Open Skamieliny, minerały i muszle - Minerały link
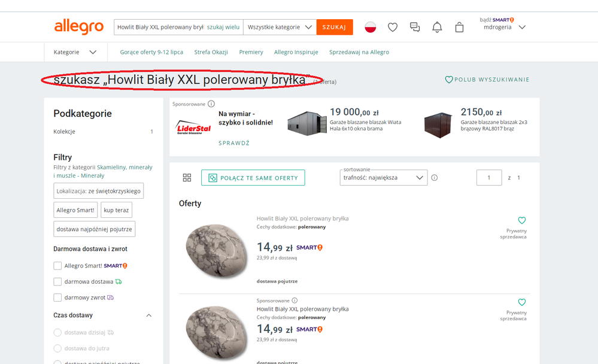Image resolution: width=598 pixels, height=364 pixels. tap(102, 171)
